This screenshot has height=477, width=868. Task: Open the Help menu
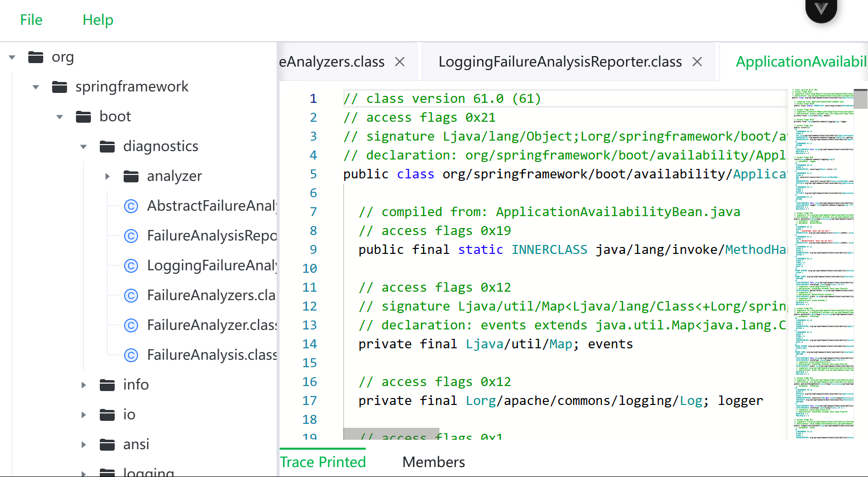pyautogui.click(x=98, y=20)
